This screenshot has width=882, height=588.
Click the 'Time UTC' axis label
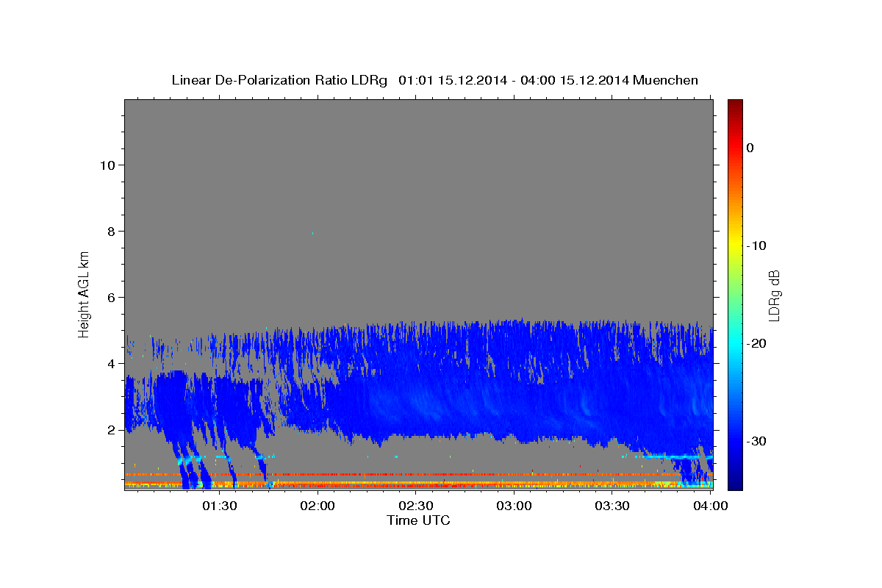(x=418, y=520)
